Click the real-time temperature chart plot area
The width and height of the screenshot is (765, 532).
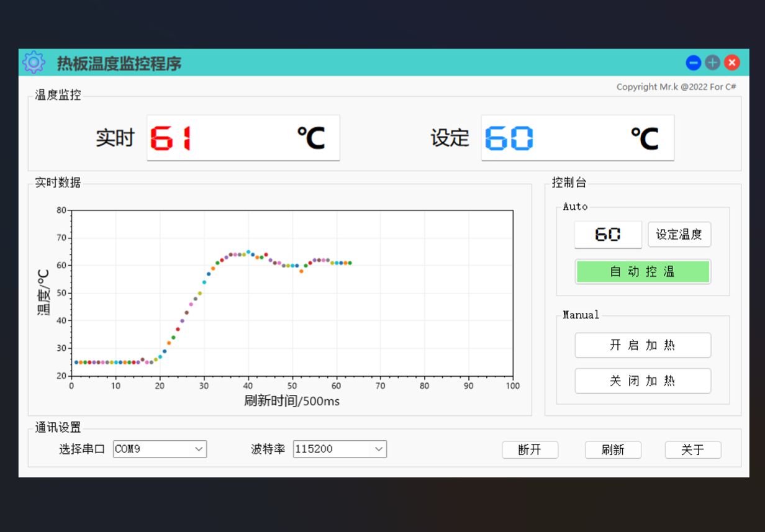coord(292,293)
